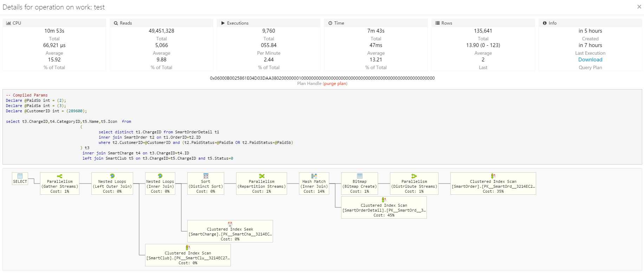Screen dimensions: 644x279
Task: Click the Distribute Streams parallelism icon
Action: [x=414, y=176]
